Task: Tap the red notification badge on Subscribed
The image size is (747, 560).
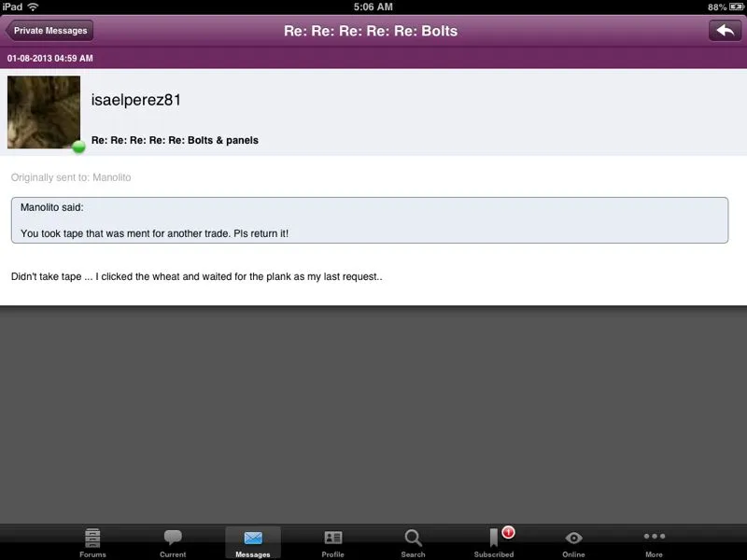Action: 508,532
